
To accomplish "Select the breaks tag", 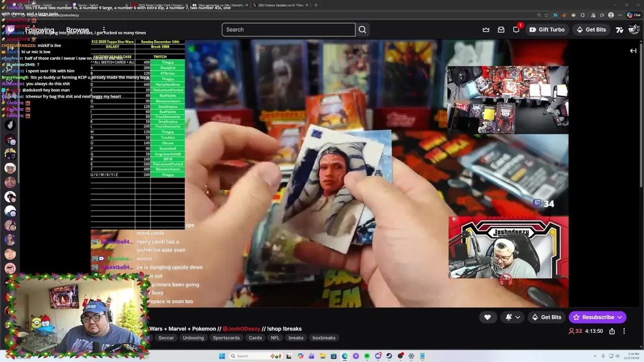I will (x=296, y=338).
